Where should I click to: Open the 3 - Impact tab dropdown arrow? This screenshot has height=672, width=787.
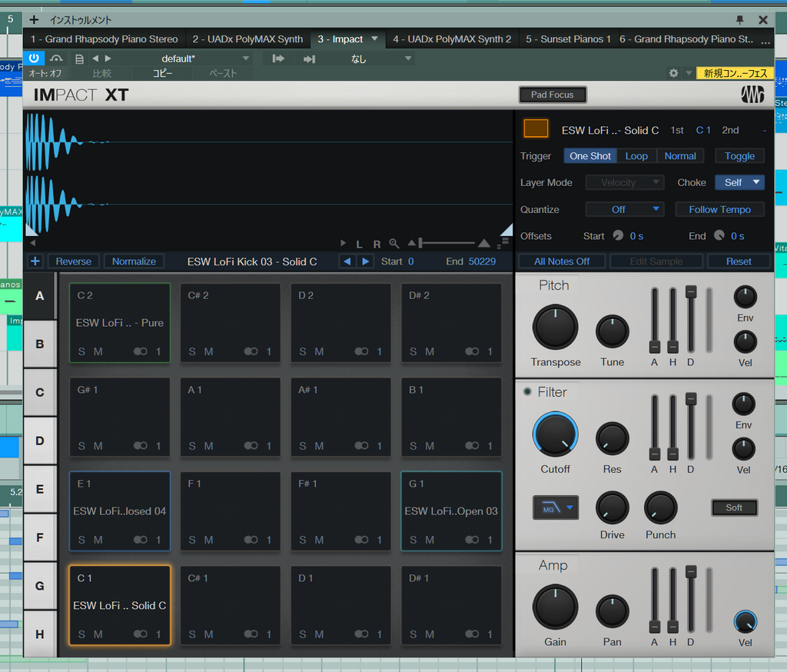tap(374, 38)
